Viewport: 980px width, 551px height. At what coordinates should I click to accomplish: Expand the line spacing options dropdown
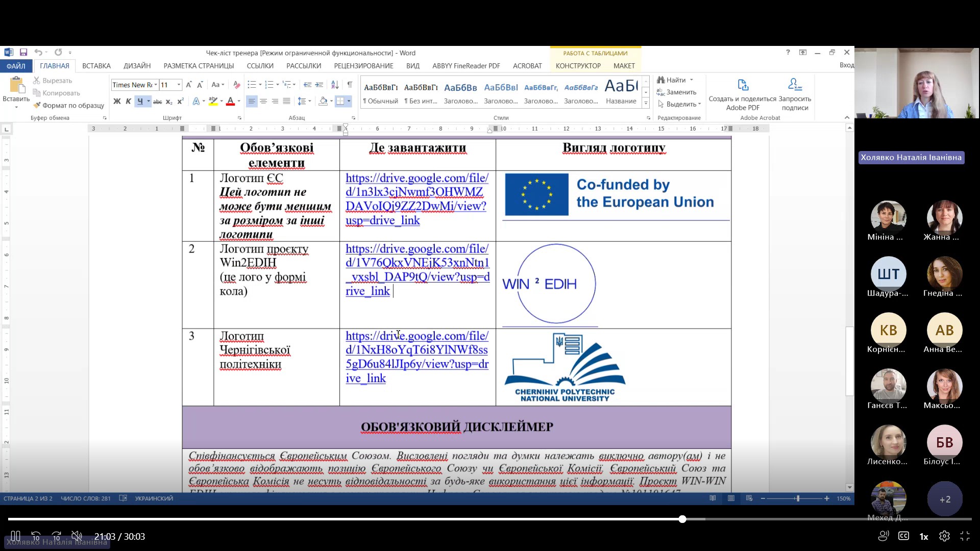(x=310, y=101)
